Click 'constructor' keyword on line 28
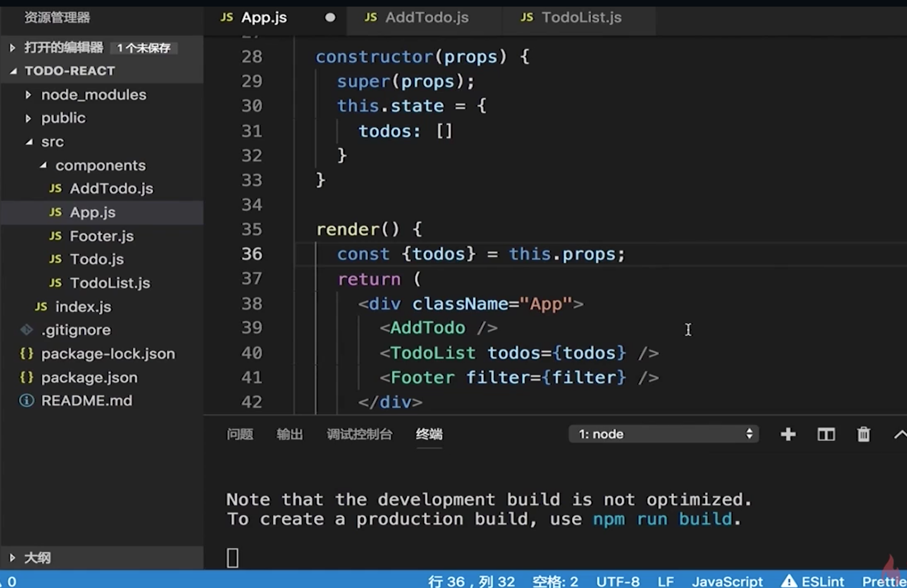907x588 pixels. tap(374, 57)
